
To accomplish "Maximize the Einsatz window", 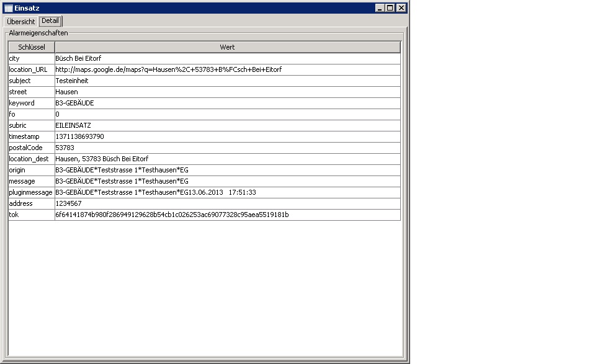I will point(390,8).
